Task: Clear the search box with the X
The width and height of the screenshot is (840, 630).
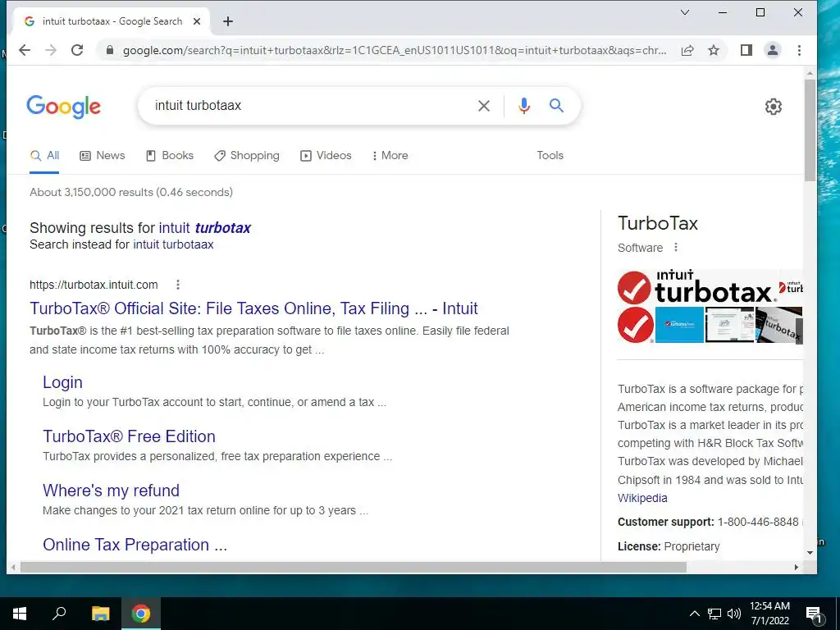Action: (484, 106)
